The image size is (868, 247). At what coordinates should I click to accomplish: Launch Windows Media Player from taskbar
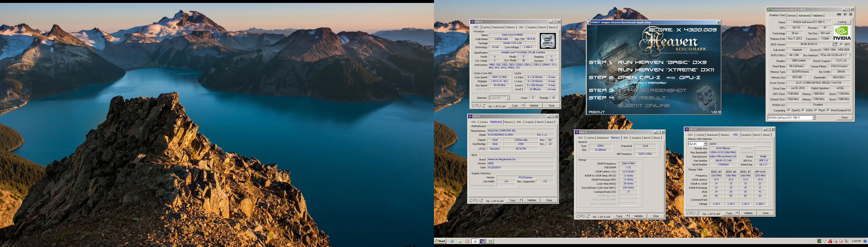pyautogui.click(x=467, y=241)
